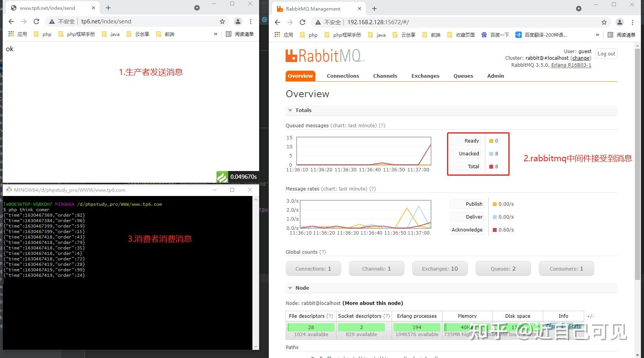Collapse the Node section
Viewport: 644px width, 358px height.
coord(290,288)
